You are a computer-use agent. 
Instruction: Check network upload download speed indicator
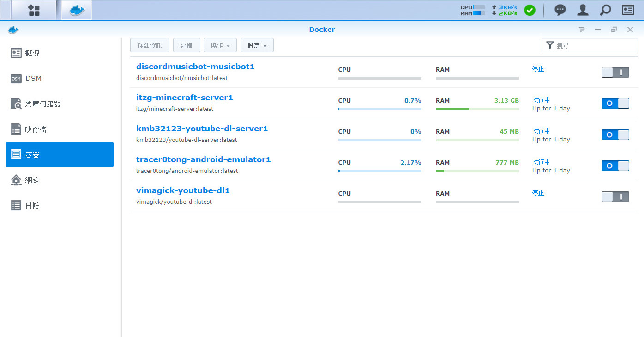pos(504,10)
